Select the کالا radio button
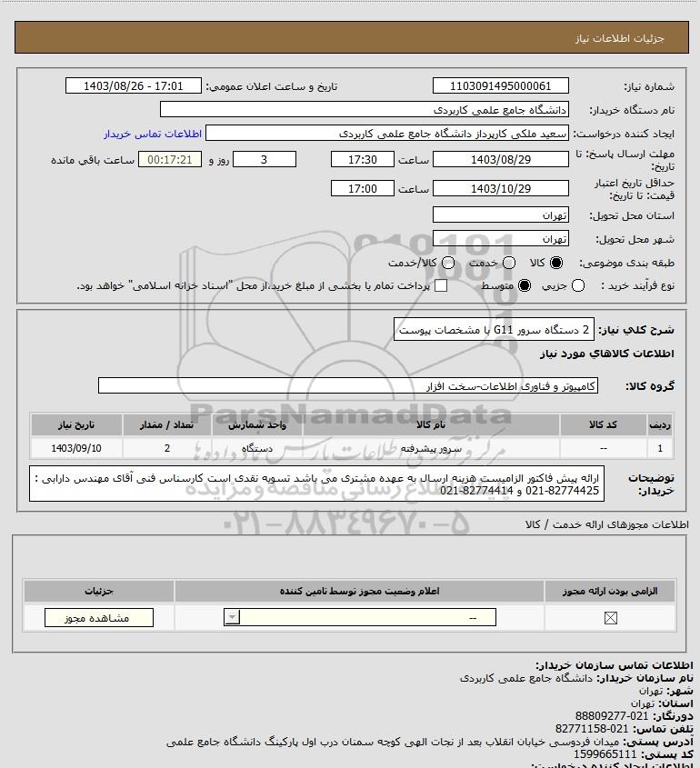Viewport: 700px width, 768px height. tap(556, 263)
